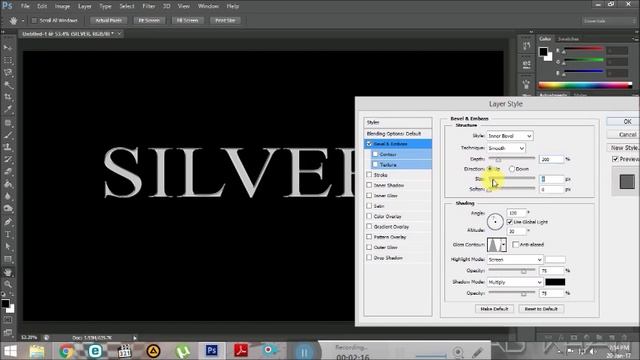Select the Horizontal Type tool
Screen dimensions: 640x360
pos(8,234)
